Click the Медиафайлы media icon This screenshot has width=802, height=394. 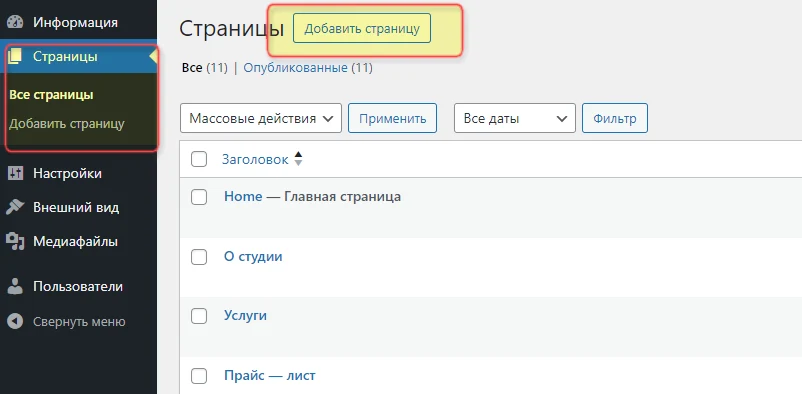tap(15, 242)
